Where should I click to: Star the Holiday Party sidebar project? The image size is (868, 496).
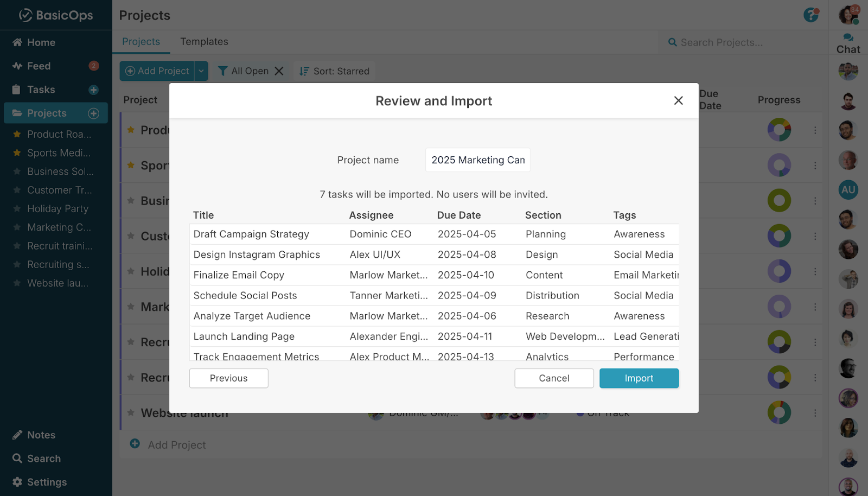17,209
